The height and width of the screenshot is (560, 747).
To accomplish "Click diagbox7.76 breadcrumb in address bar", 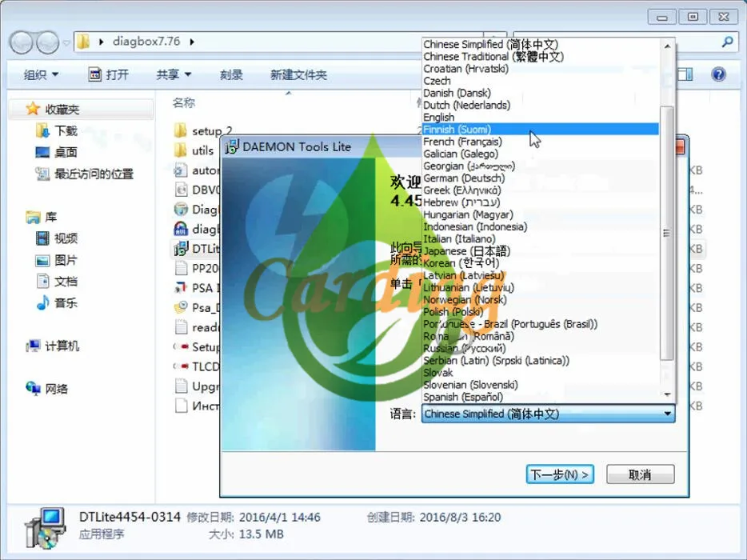I will pyautogui.click(x=146, y=42).
